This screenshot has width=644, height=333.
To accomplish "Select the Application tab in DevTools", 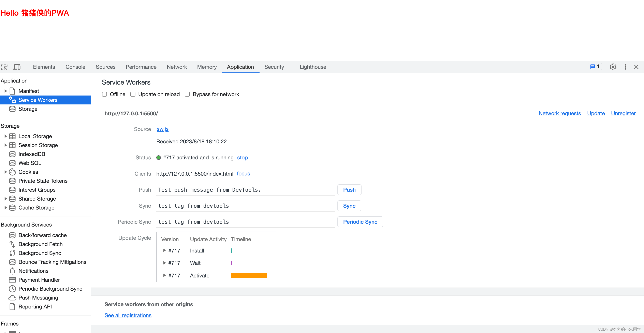I will (x=240, y=67).
